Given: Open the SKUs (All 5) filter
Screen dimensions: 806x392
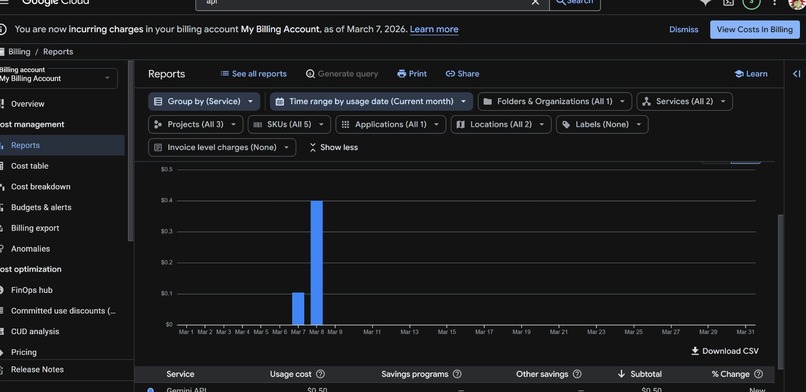Looking at the screenshot, I should pyautogui.click(x=289, y=124).
